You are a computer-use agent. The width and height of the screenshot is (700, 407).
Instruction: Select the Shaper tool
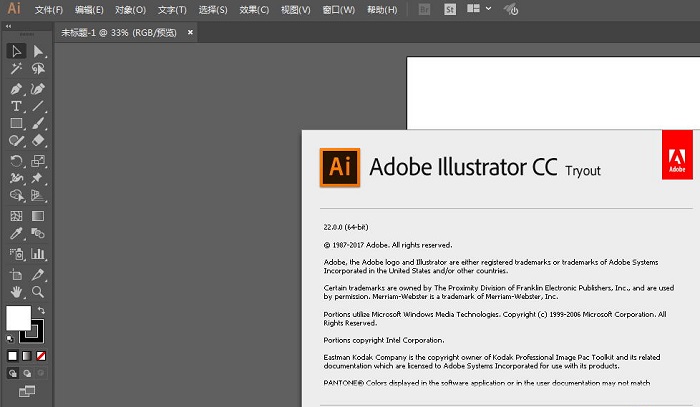pos(17,141)
